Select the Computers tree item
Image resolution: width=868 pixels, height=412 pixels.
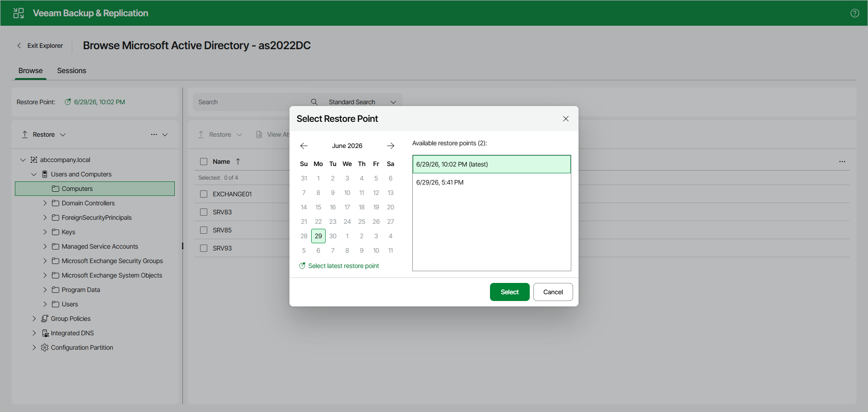point(95,189)
